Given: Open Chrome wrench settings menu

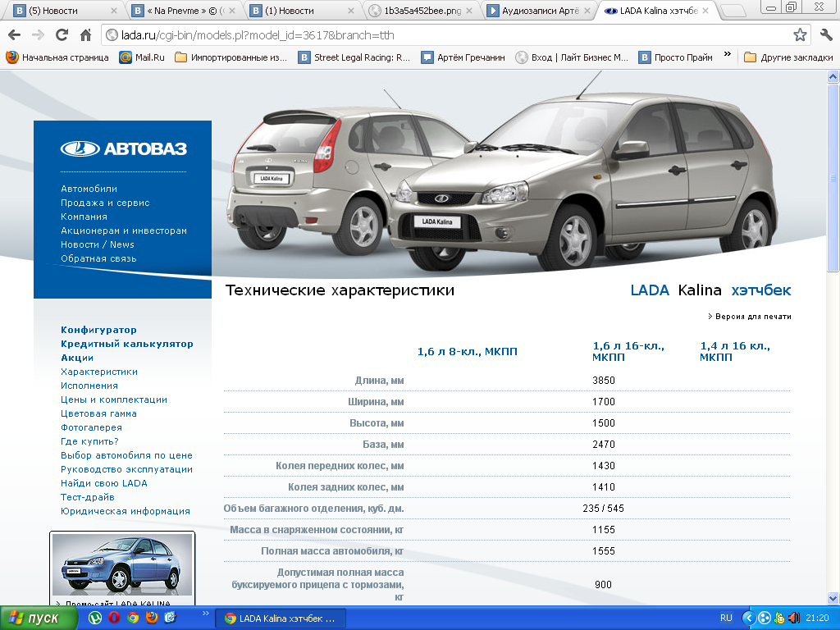Looking at the screenshot, I should [826, 35].
